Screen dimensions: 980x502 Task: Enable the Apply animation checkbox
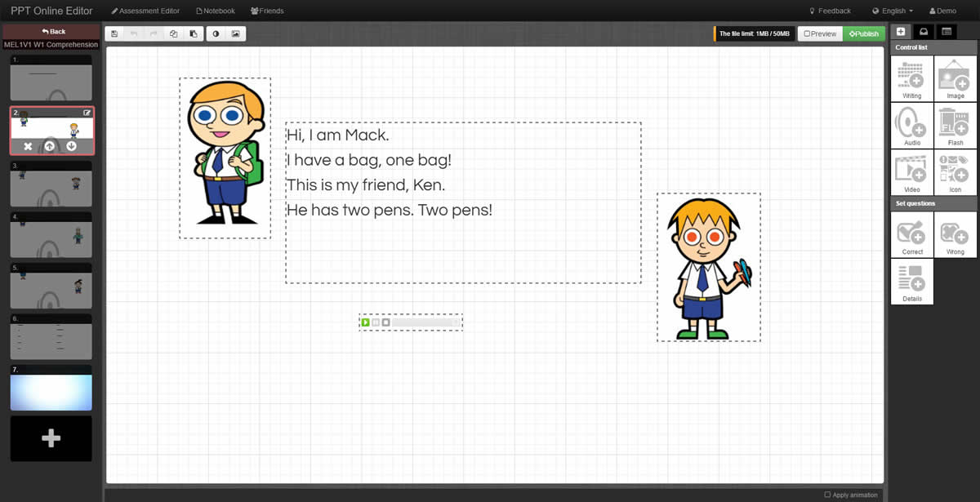pyautogui.click(x=827, y=495)
